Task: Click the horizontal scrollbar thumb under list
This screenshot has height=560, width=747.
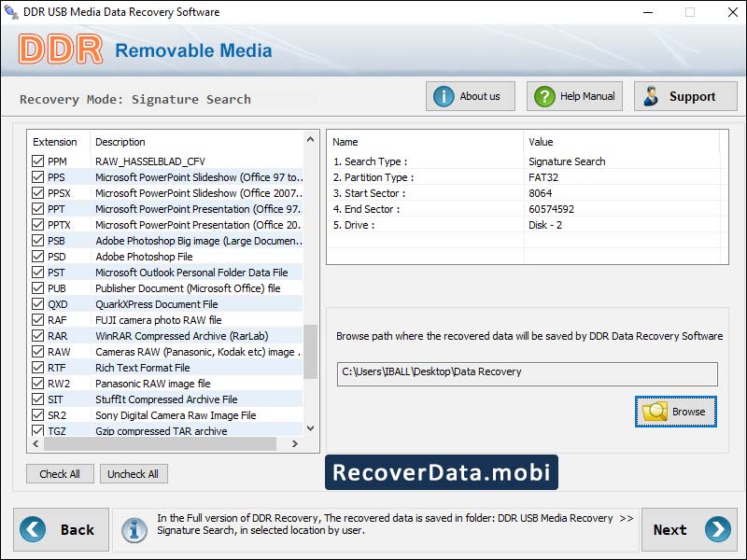Action: tap(160, 444)
